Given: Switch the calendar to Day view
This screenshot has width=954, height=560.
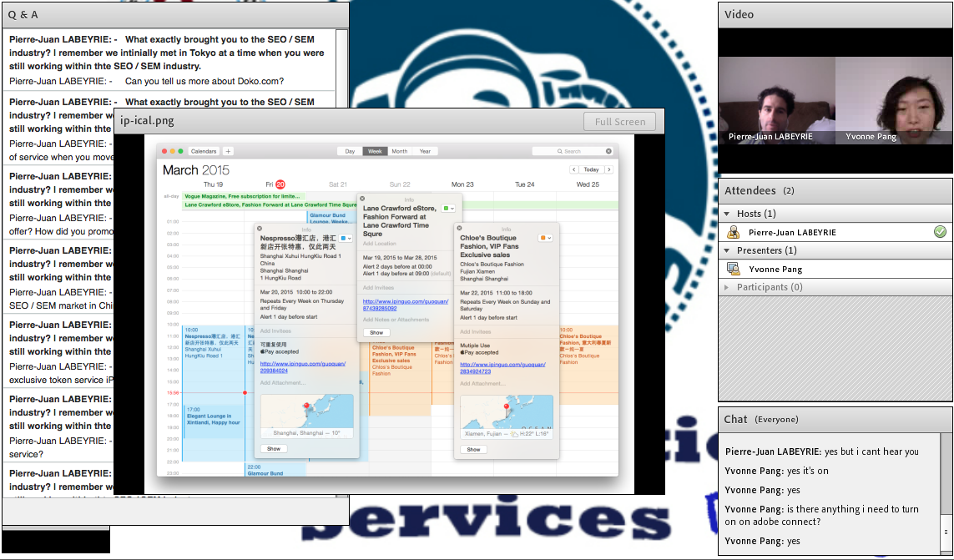Looking at the screenshot, I should point(350,151).
